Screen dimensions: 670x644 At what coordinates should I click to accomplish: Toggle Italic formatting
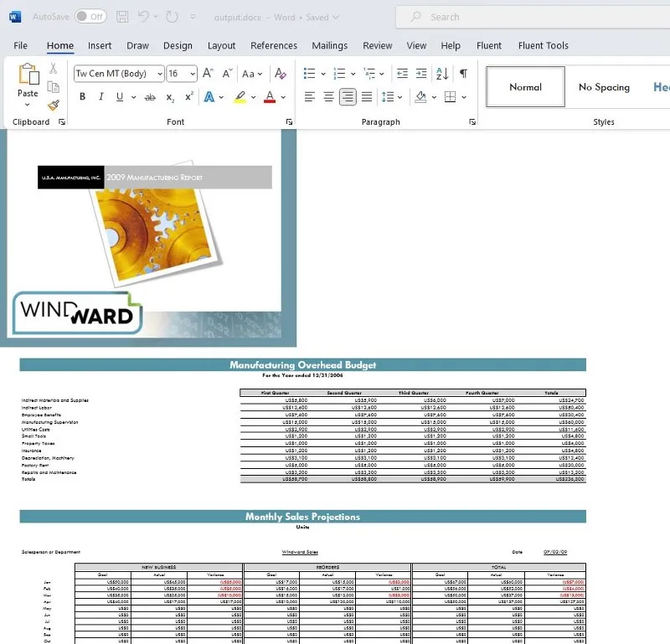(101, 97)
